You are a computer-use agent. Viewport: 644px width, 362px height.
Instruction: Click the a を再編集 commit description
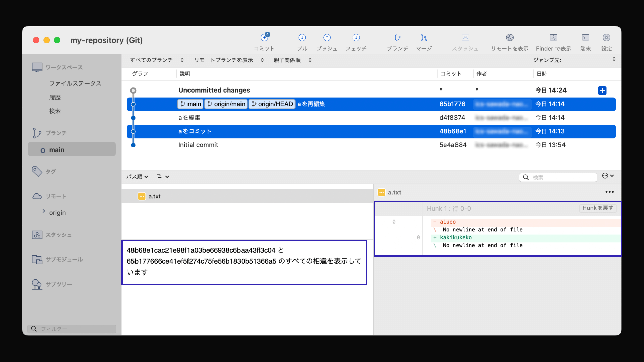pyautogui.click(x=311, y=104)
